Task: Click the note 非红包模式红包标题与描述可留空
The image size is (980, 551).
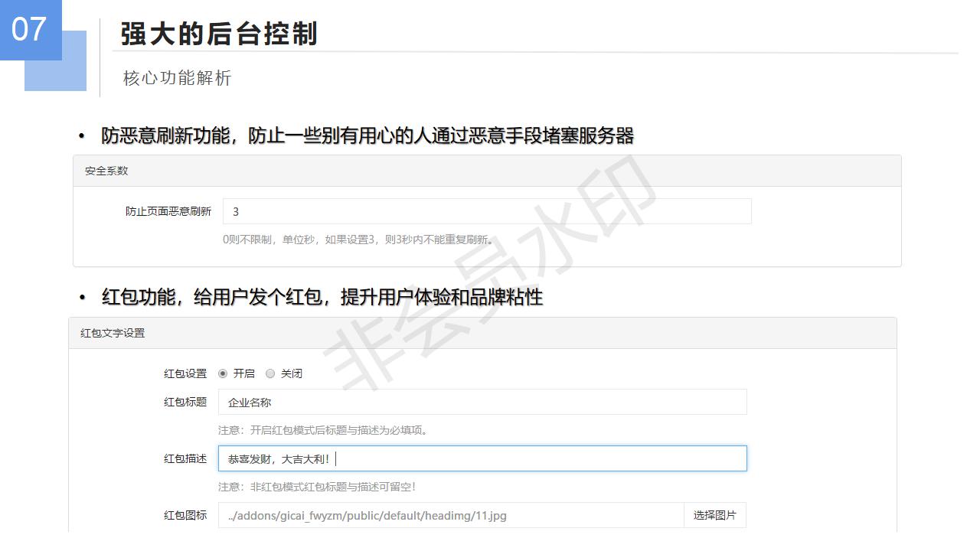Action: (317, 487)
